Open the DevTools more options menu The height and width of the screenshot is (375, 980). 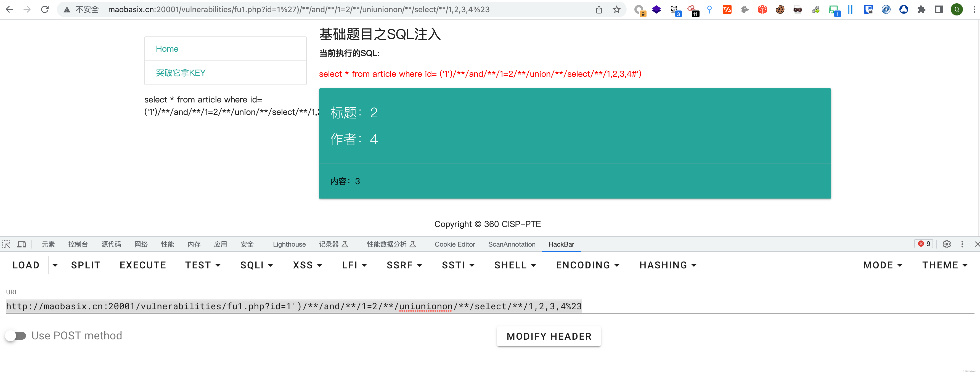[x=962, y=244]
